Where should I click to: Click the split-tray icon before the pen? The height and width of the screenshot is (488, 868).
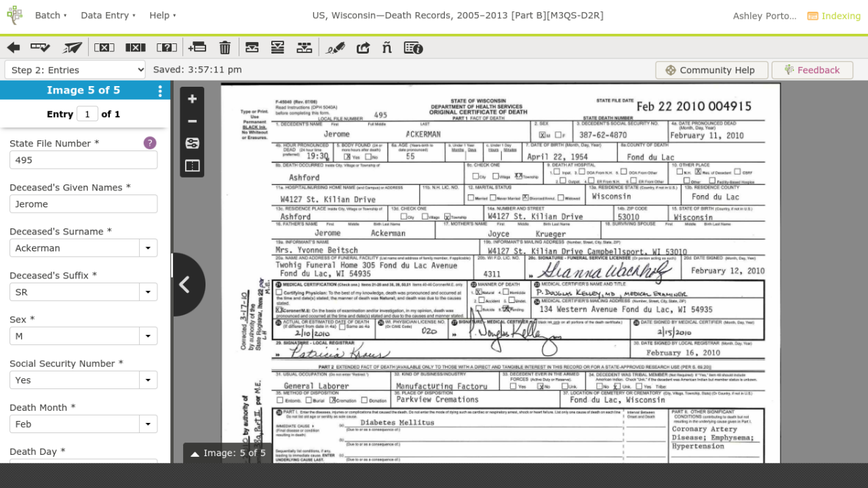304,47
